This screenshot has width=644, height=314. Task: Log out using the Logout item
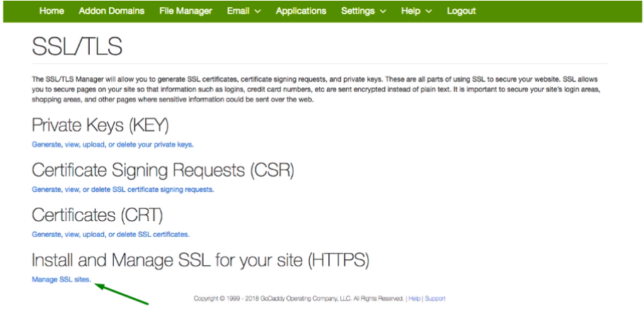click(x=461, y=11)
